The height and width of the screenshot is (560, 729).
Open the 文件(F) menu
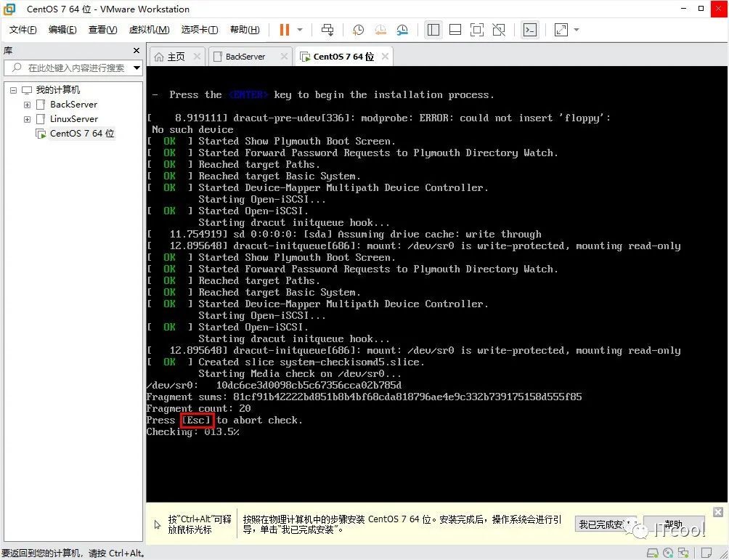click(x=23, y=30)
